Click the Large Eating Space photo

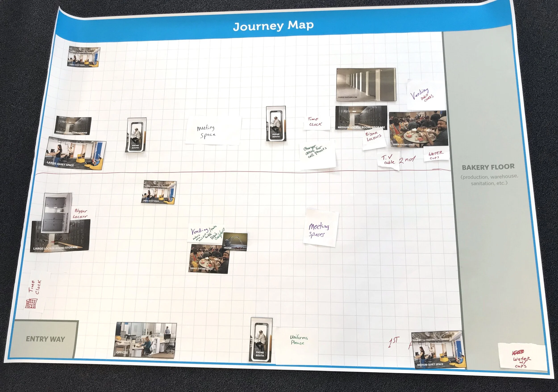click(x=418, y=129)
